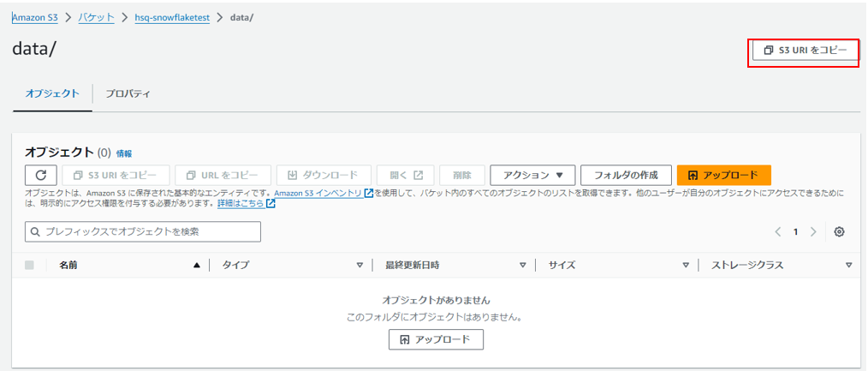Click the オブジェクトがありません message
The height and width of the screenshot is (371, 868).
click(437, 300)
